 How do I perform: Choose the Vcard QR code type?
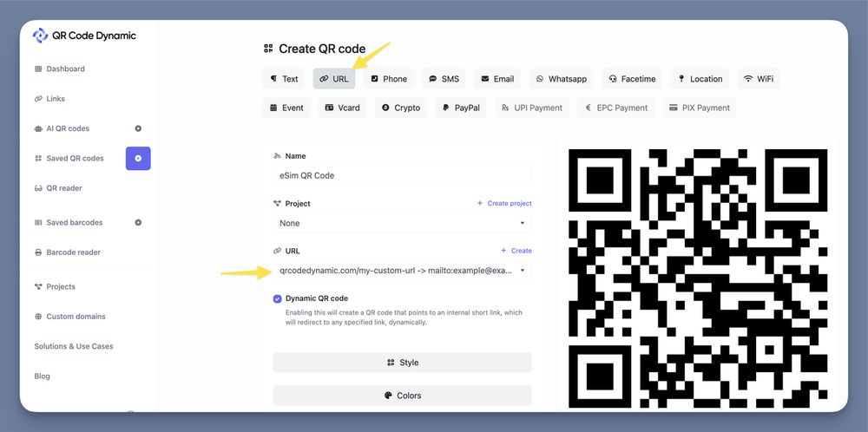click(x=342, y=108)
